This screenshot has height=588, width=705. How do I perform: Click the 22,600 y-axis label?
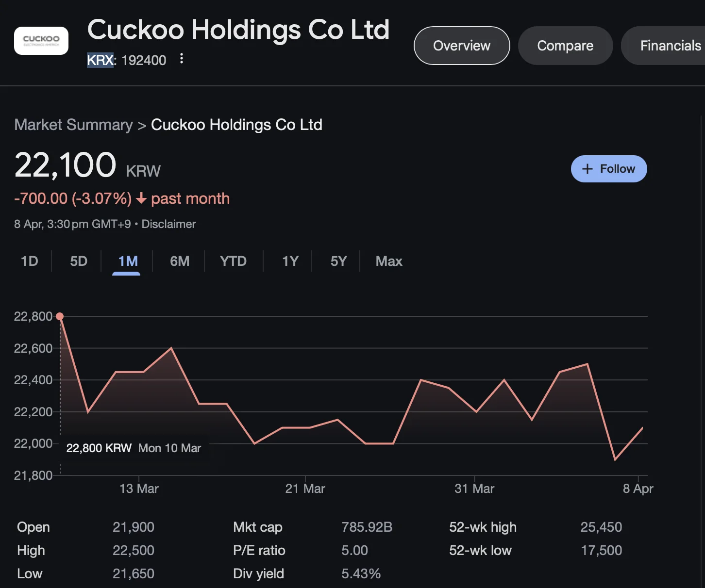pyautogui.click(x=33, y=348)
